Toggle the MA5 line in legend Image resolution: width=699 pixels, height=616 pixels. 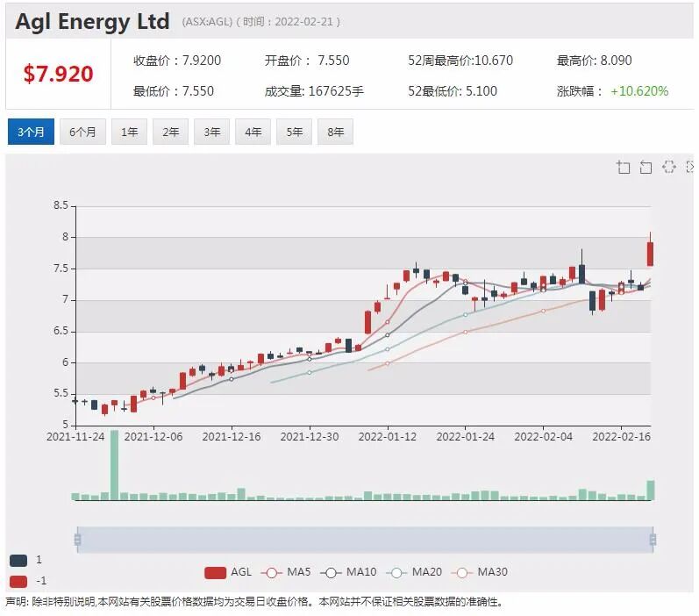286,572
